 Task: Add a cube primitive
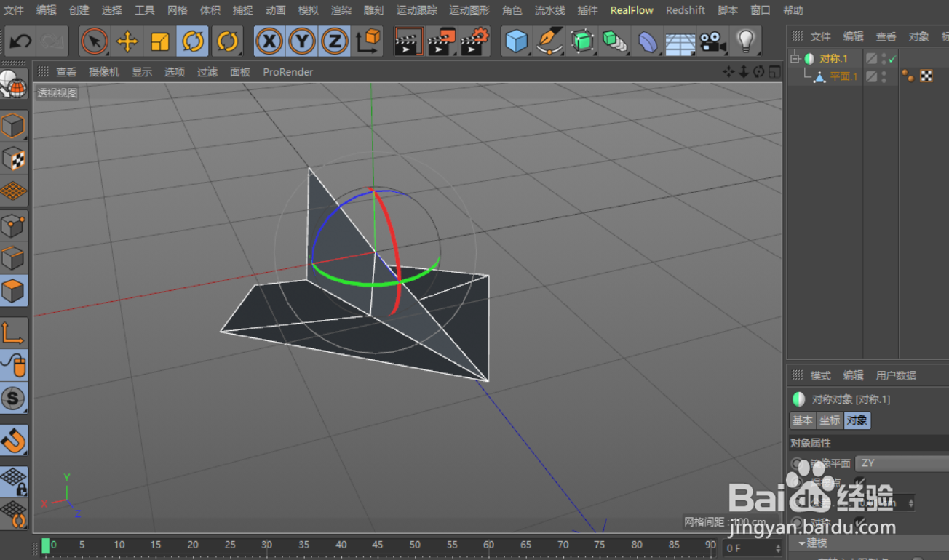tap(517, 41)
